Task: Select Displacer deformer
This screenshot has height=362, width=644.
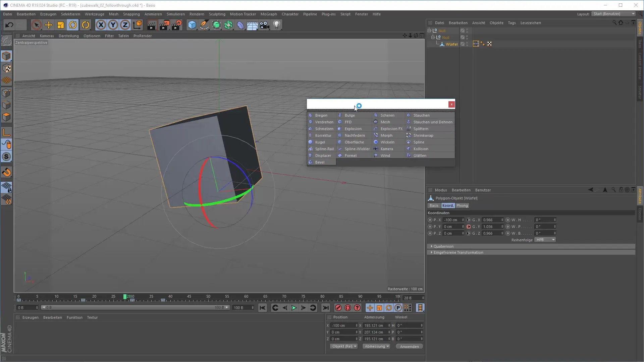Action: [321, 156]
